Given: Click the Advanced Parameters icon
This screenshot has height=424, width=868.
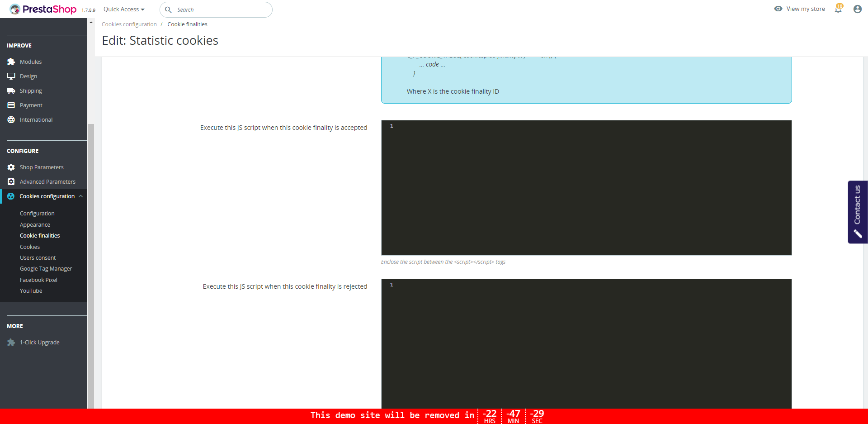Looking at the screenshot, I should 11,181.
